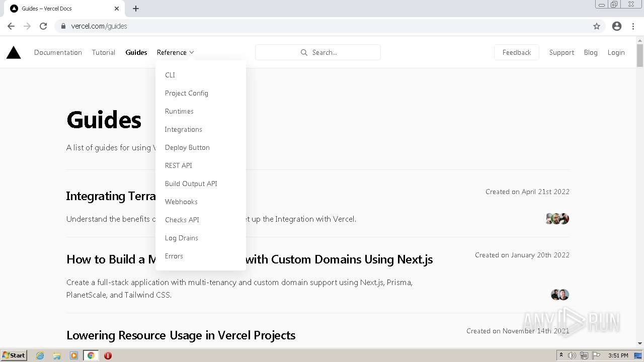644x362 pixels.
Task: Select Project Config in Reference menu
Action: pos(187,93)
